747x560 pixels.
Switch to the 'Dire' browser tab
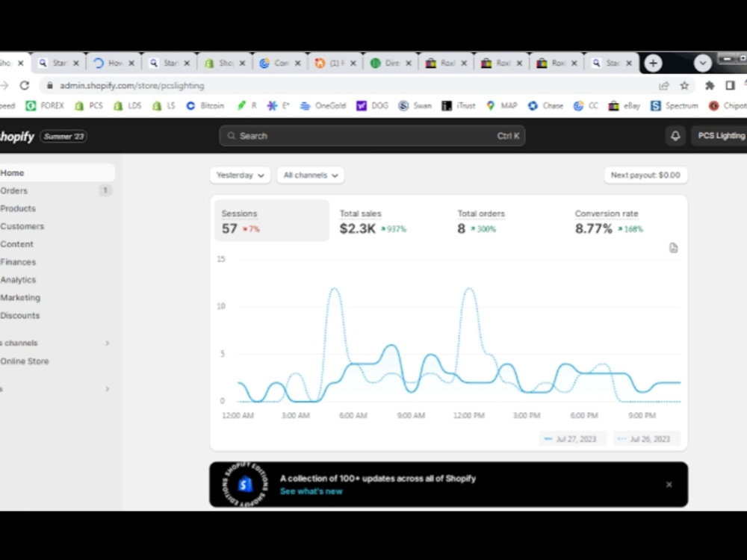tap(390, 63)
